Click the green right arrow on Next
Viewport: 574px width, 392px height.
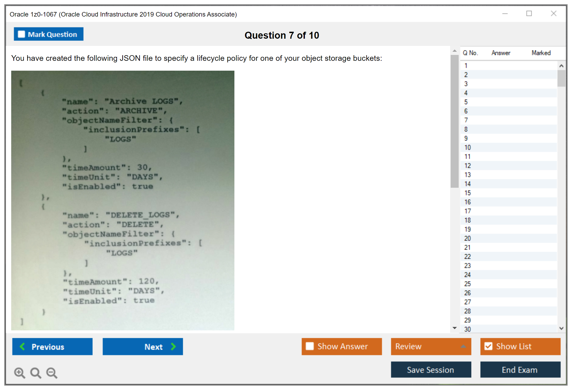(x=174, y=346)
